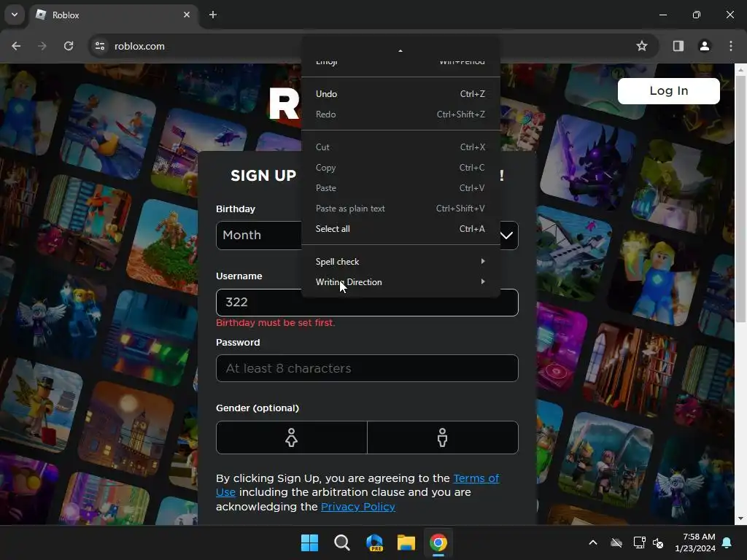Open File Explorer from the taskbar
Screen dimensions: 747x560
point(406,542)
